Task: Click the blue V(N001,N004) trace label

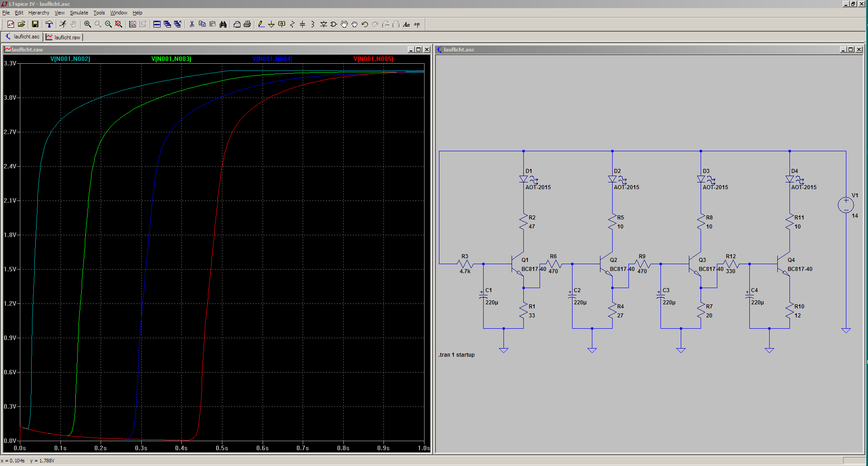Action: [272, 59]
